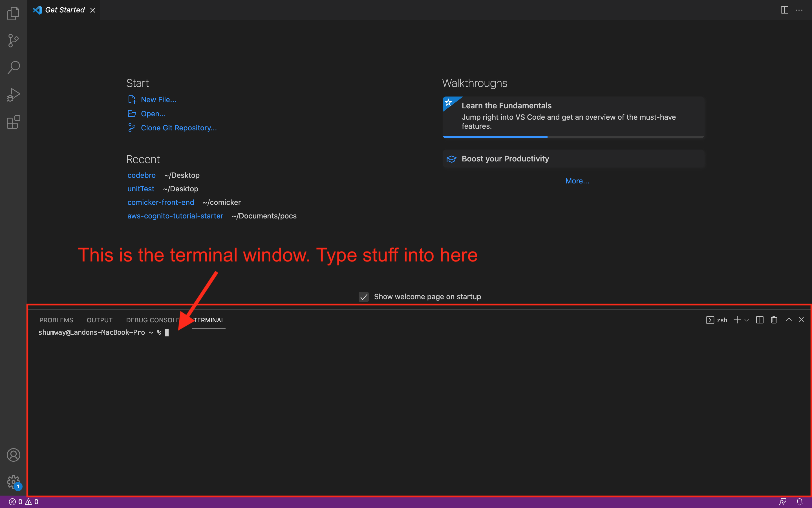
Task: Switch to the OUTPUT panel tab
Action: point(99,320)
